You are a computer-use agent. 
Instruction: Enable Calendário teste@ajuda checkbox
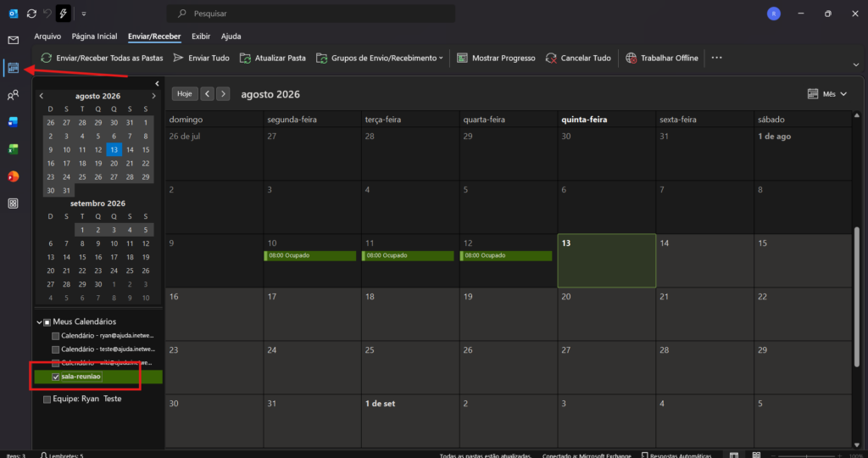coord(55,349)
